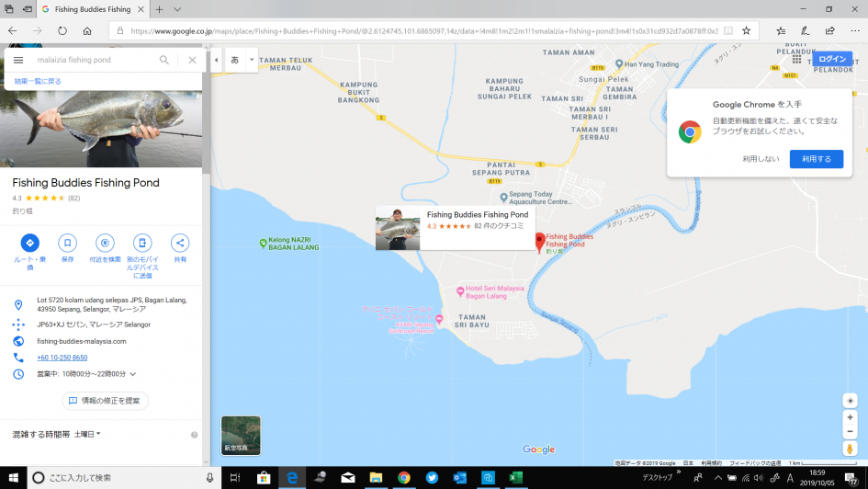868x489 pixels.
Task: Click AVANI Sepang Goldcoast Resort marker
Action: click(439, 319)
